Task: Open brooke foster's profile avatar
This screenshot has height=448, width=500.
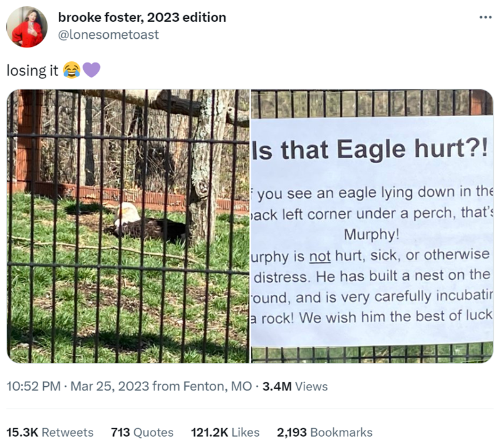Action: pos(27,27)
